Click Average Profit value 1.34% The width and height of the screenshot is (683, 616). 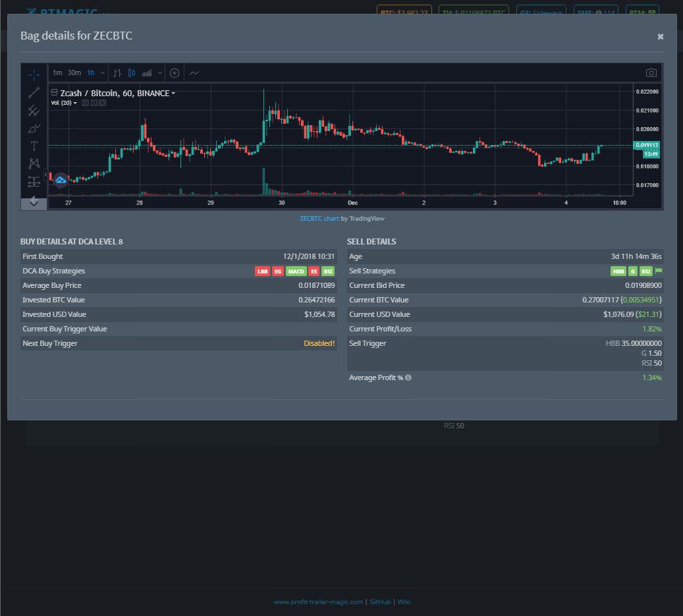[x=652, y=378]
